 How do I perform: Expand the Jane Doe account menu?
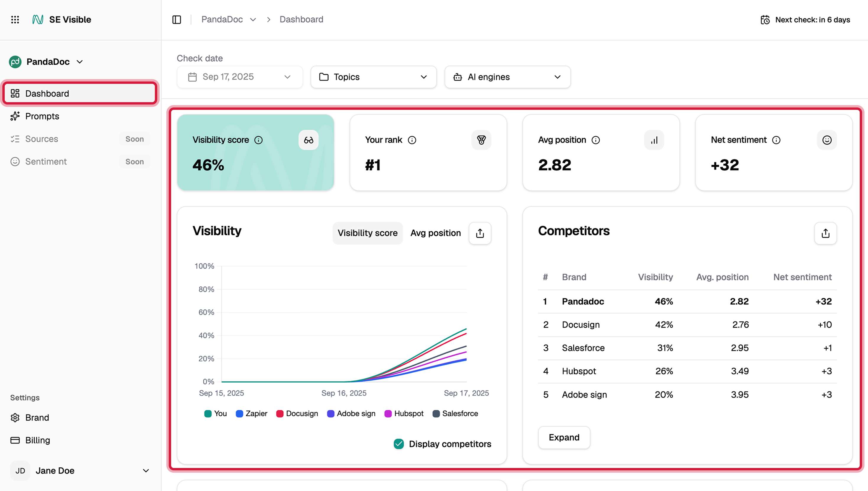coord(146,470)
